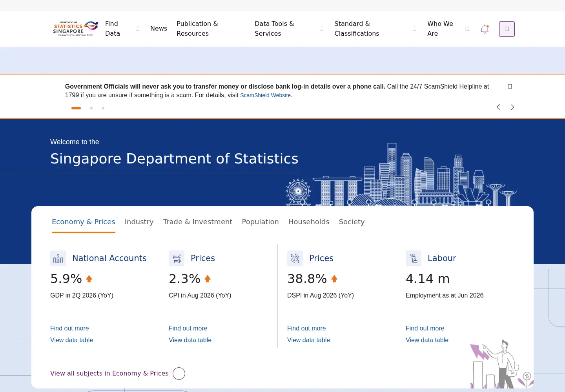
Task: Click Find out more under DSPI Prices
Action: 306,328
